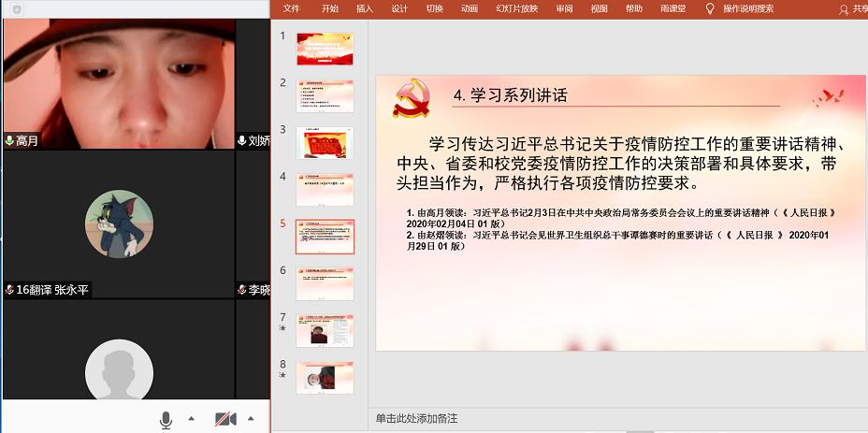
Task: Click the slide title 学习系列讲话
Action: (510, 95)
